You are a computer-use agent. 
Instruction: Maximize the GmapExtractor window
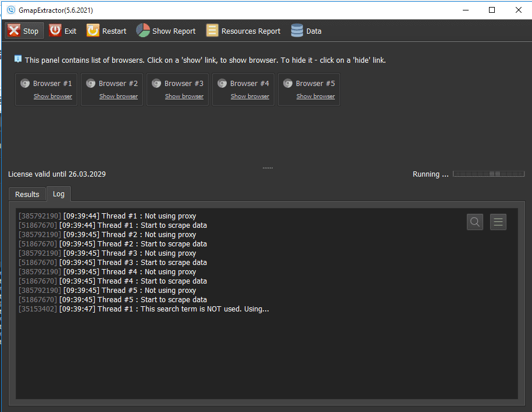pyautogui.click(x=492, y=10)
